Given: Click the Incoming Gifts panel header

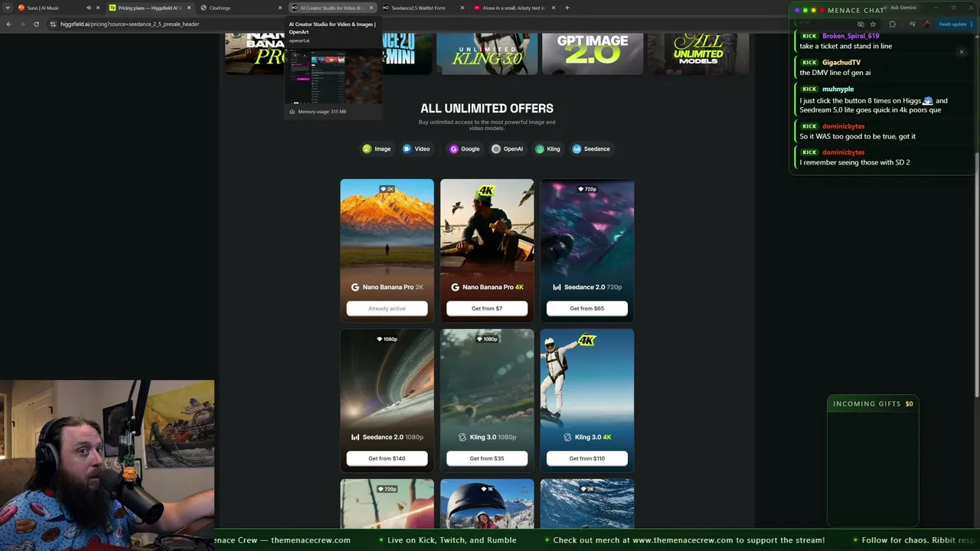Looking at the screenshot, I should click(x=873, y=404).
